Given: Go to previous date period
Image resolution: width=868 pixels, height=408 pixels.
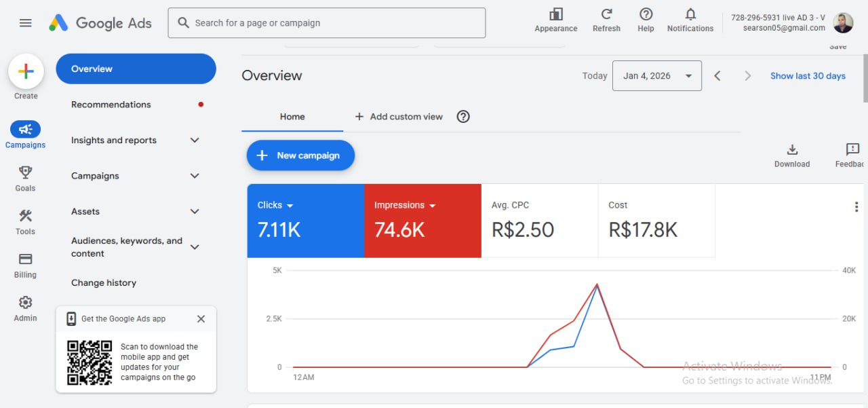Looking at the screenshot, I should pyautogui.click(x=717, y=76).
